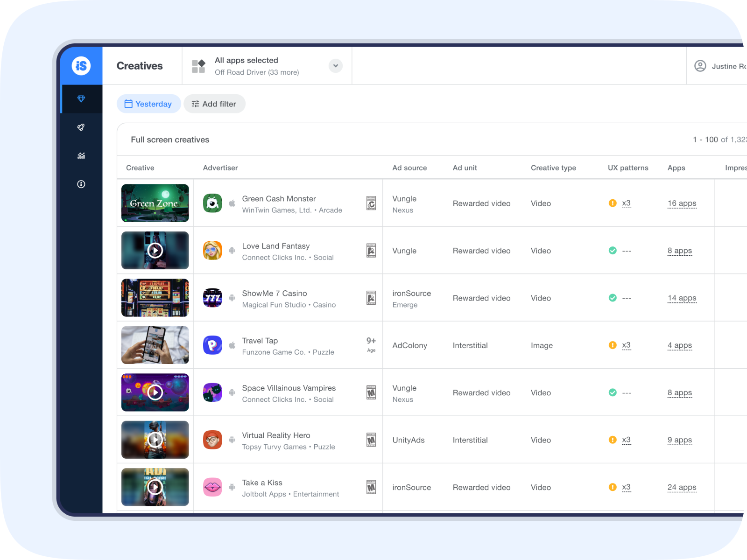
Task: Click the rating badge for Green Cash Monster
Action: [371, 203]
